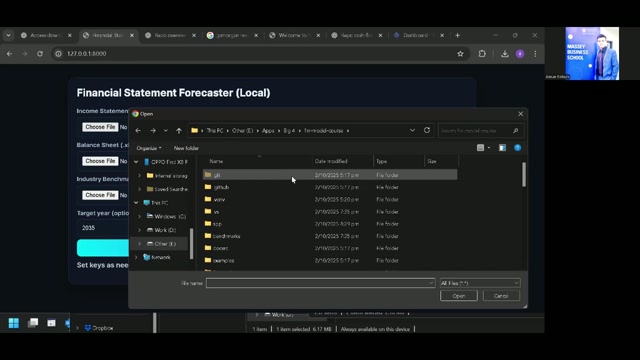The height and width of the screenshot is (360, 640).
Task: Open Task View on the taskbar
Action: coord(33,323)
